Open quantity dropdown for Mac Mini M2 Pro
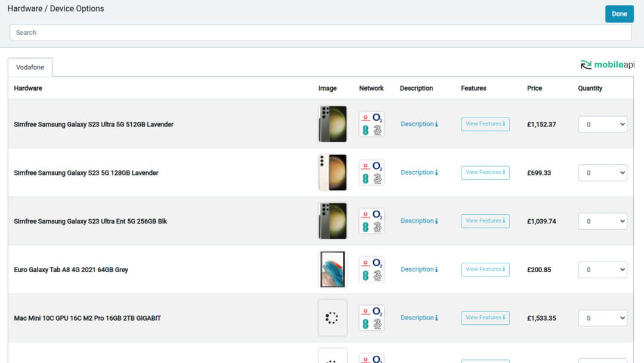Viewport: 644px width, 363px height. (x=602, y=318)
